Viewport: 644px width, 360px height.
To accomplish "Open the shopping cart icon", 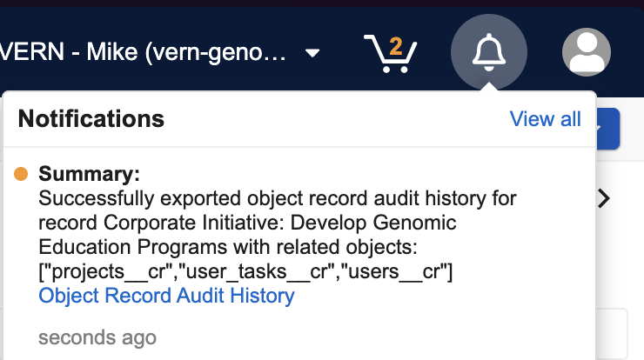I will pos(389,55).
